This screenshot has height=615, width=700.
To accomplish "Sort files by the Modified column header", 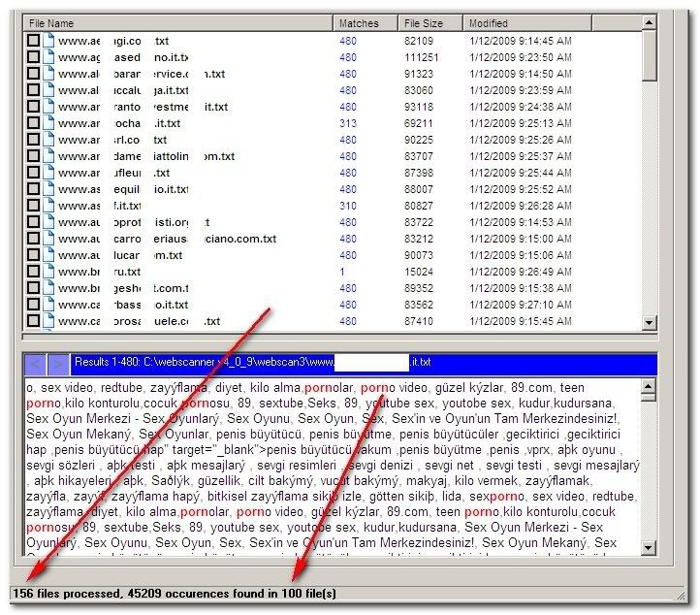I will pyautogui.click(x=550, y=22).
